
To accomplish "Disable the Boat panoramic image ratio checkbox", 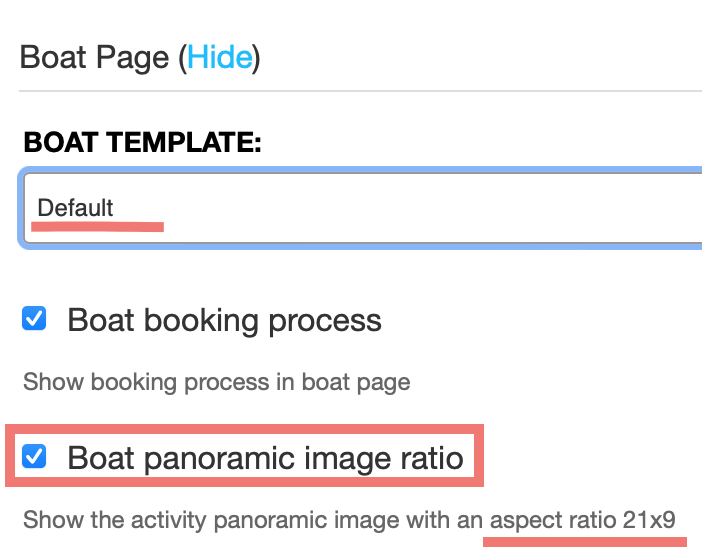I will [34, 456].
